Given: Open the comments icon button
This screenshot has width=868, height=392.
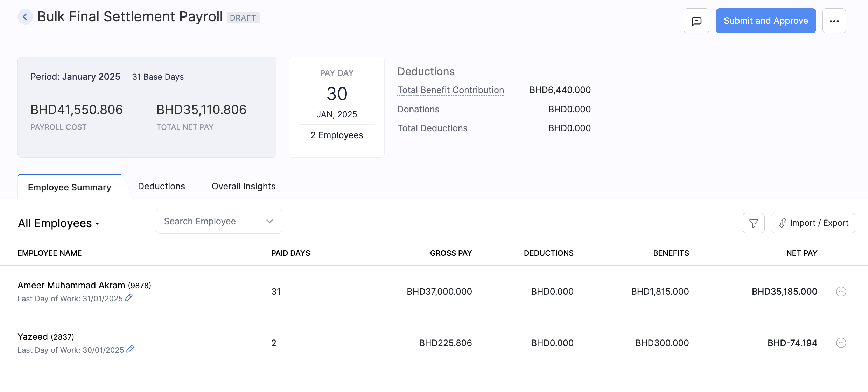Looking at the screenshot, I should pos(696,21).
